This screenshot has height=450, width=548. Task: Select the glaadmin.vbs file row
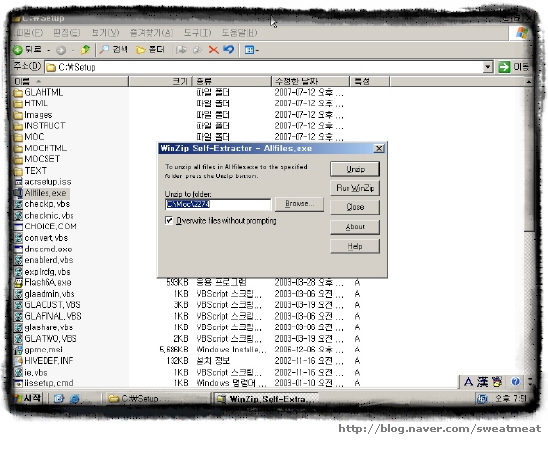[x=187, y=294]
